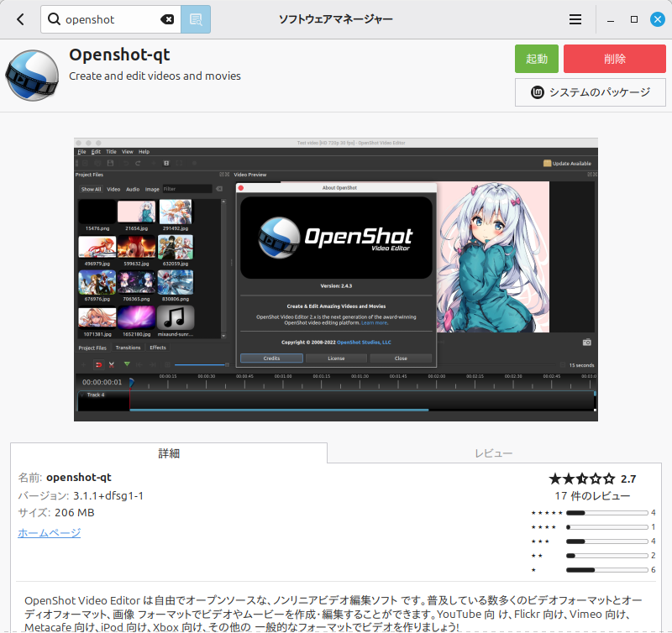Focus the search field containing openshot
The width and height of the screenshot is (672, 633).
click(x=109, y=19)
